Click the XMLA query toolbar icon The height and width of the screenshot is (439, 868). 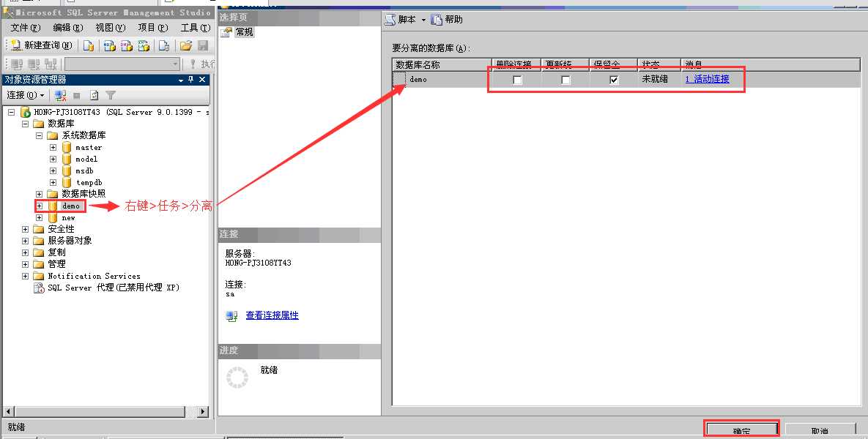point(144,46)
